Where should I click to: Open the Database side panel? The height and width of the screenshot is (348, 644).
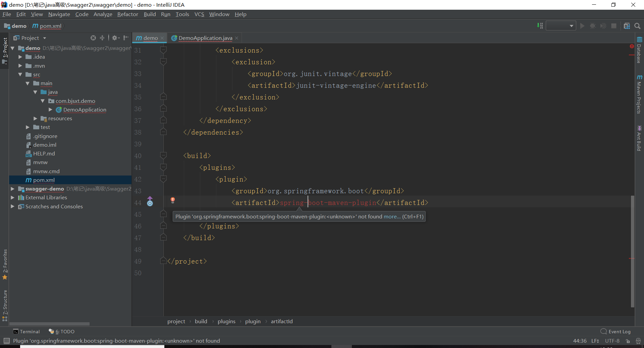point(639,50)
